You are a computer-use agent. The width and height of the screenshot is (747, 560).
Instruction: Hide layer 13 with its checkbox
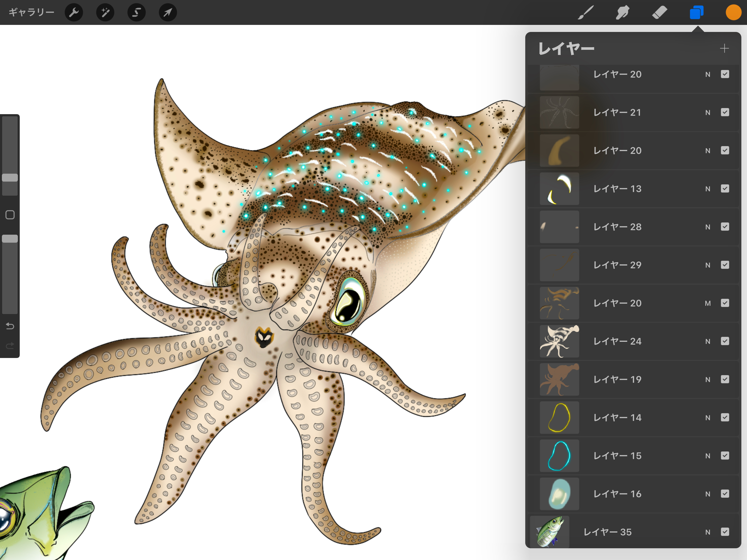pyautogui.click(x=725, y=188)
